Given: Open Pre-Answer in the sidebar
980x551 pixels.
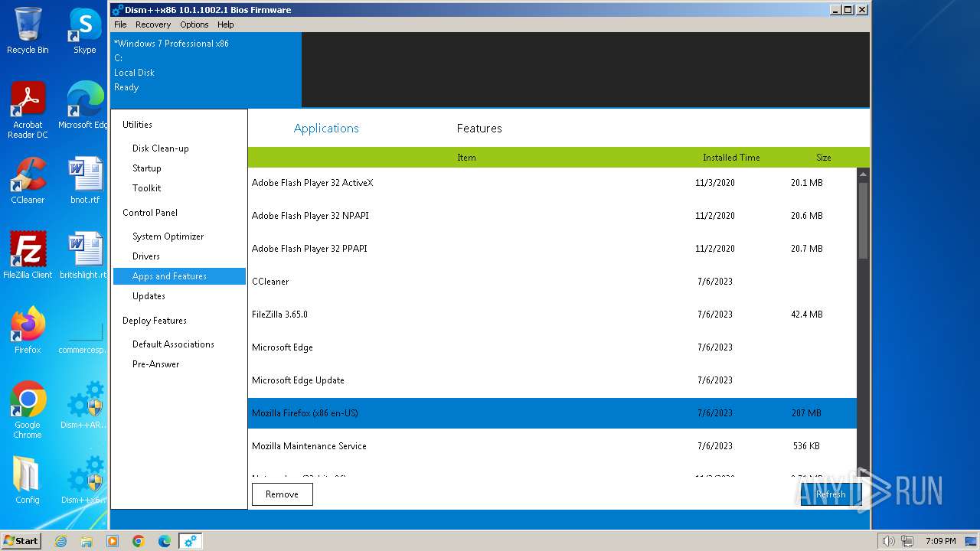Looking at the screenshot, I should click(156, 364).
